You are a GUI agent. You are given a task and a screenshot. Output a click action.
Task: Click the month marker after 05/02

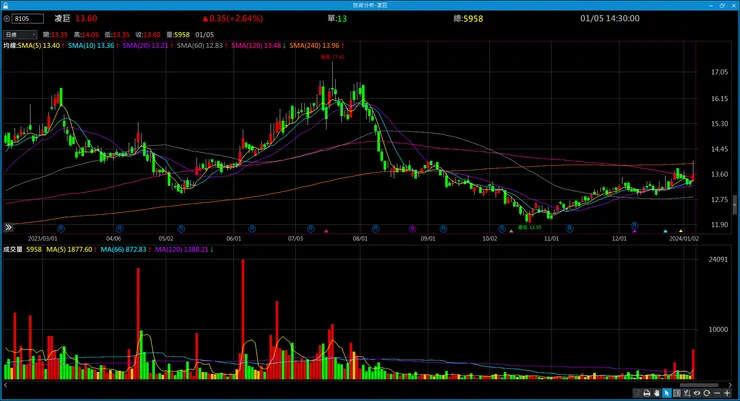tap(181, 228)
